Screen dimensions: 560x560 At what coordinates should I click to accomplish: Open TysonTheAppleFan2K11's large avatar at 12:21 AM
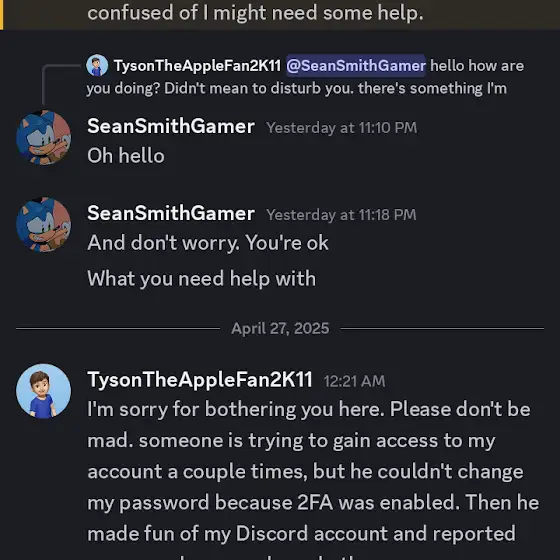[44, 391]
